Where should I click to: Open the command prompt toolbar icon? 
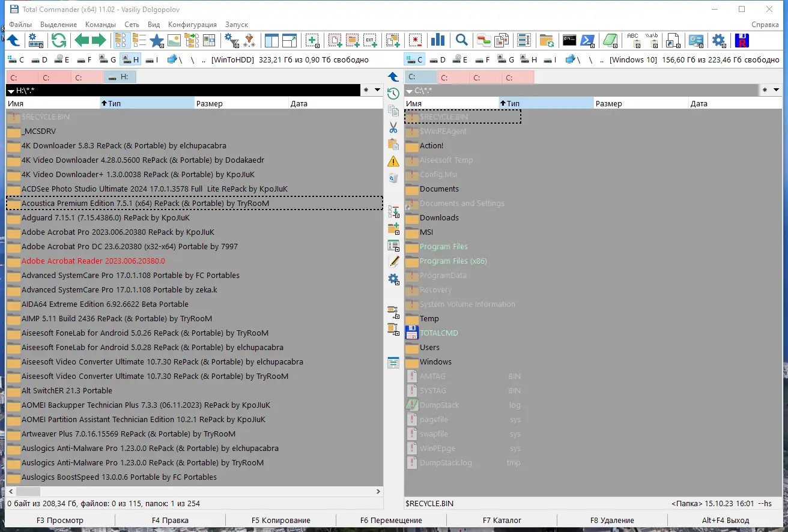tap(569, 40)
